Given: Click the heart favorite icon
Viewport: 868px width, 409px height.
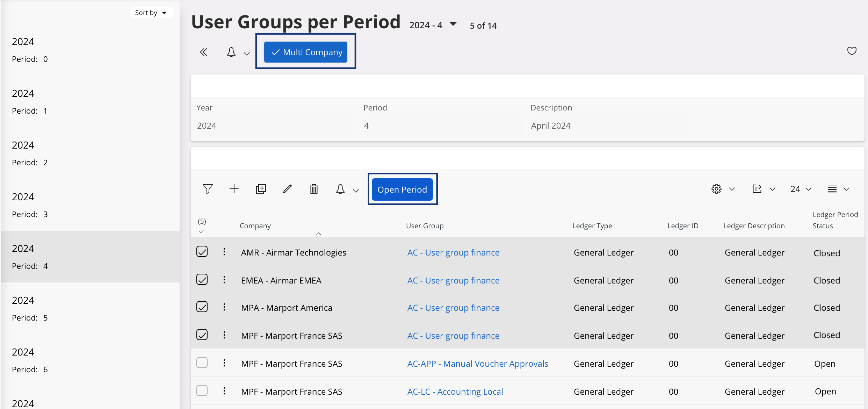Looking at the screenshot, I should tap(852, 51).
